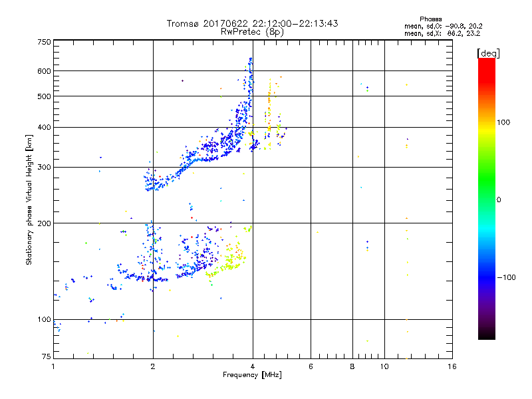Click the '16' frequency tick label
Screen dimensions: 532x399
(x=452, y=366)
